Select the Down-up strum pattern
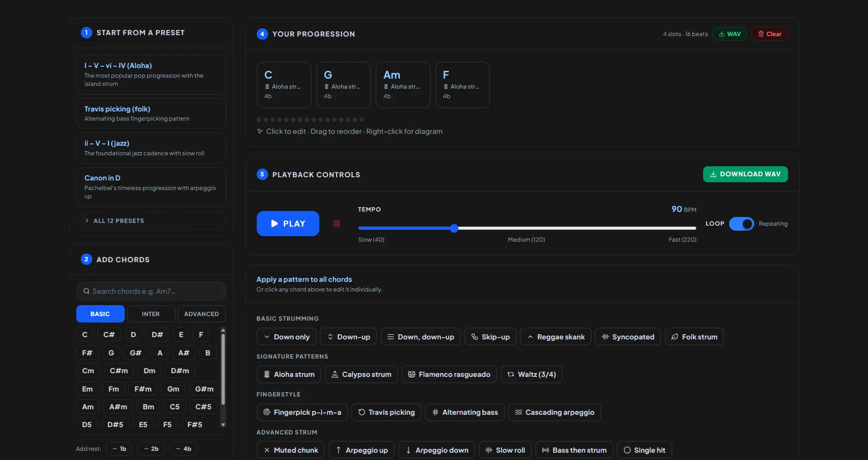 tap(349, 337)
